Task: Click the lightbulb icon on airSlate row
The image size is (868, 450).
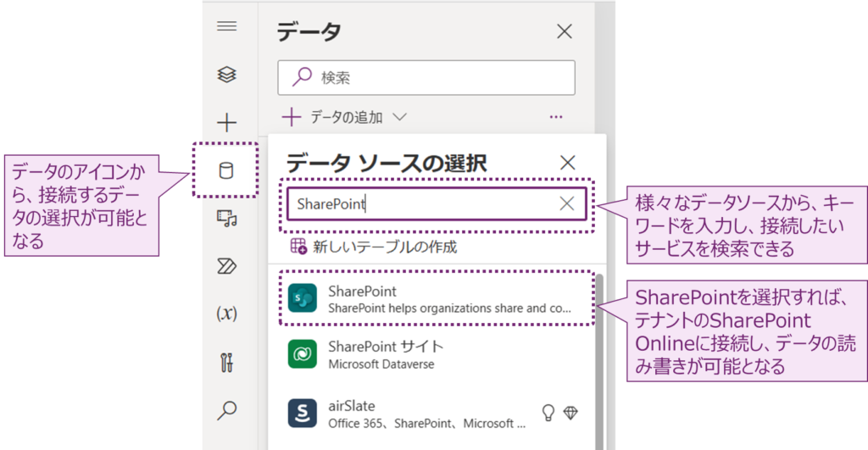Action: tap(548, 413)
